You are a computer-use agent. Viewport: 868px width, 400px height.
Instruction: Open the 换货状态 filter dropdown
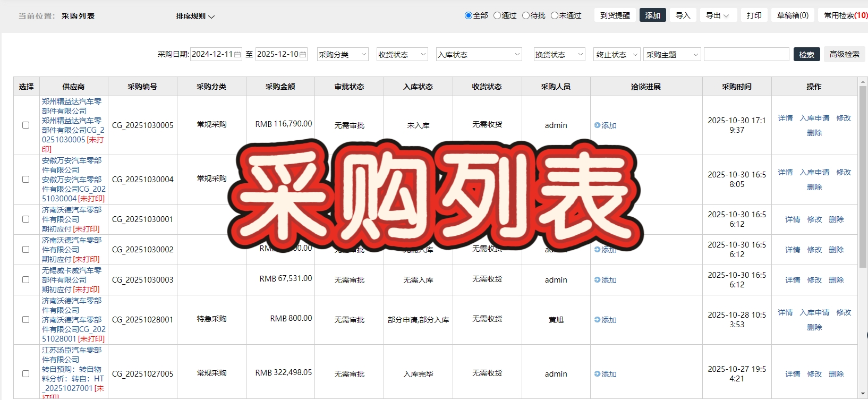tap(559, 55)
